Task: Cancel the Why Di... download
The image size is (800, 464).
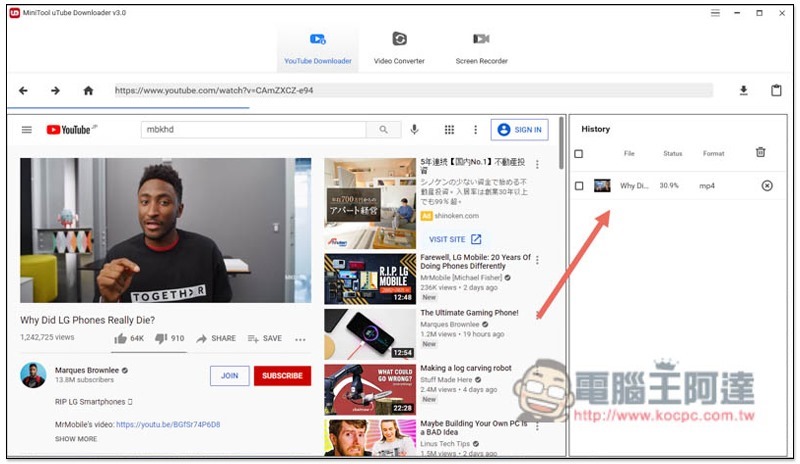Action: 767,186
